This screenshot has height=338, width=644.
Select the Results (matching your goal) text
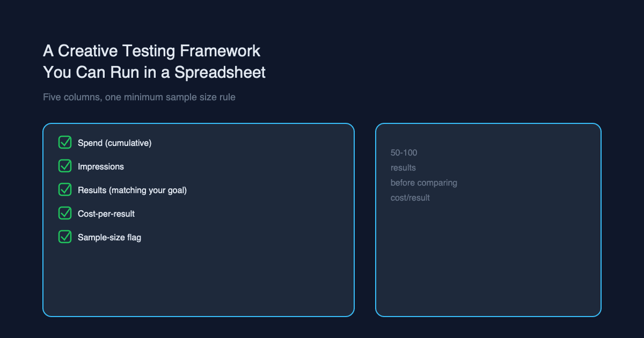[132, 190]
